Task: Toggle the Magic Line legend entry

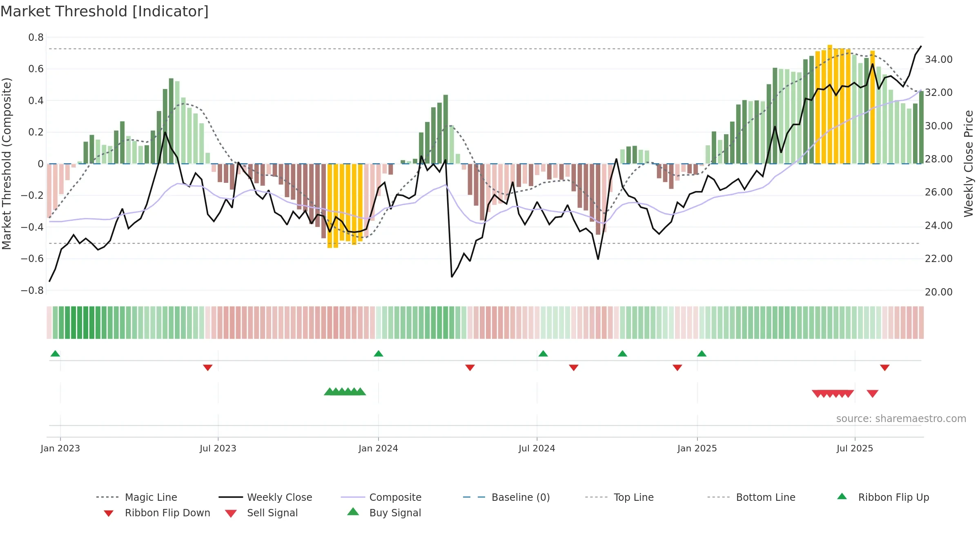Action: pos(137,497)
